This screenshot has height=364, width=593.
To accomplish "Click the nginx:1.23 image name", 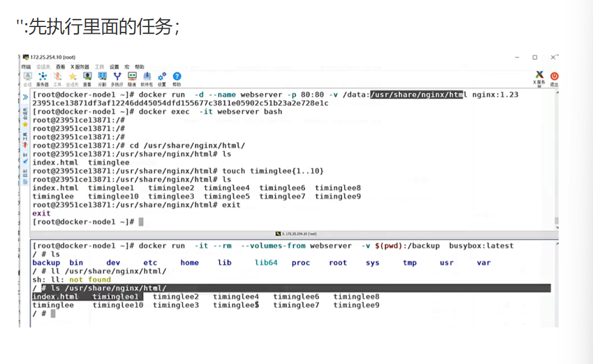I will point(495,95).
